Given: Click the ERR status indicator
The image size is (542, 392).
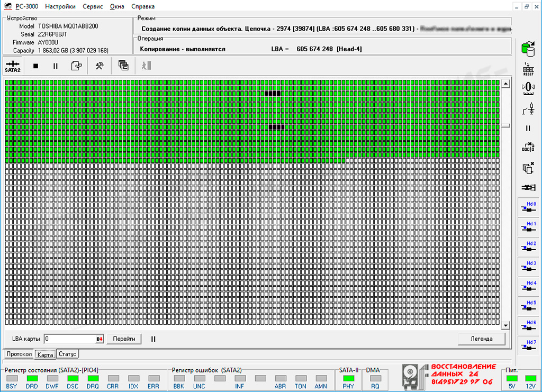Looking at the screenshot, I should (x=153, y=379).
